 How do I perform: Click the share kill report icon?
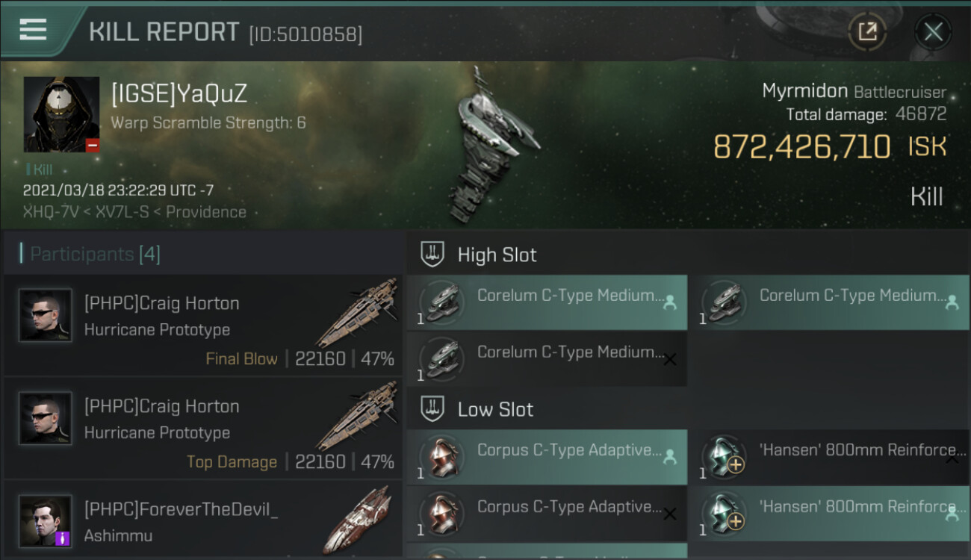(867, 32)
